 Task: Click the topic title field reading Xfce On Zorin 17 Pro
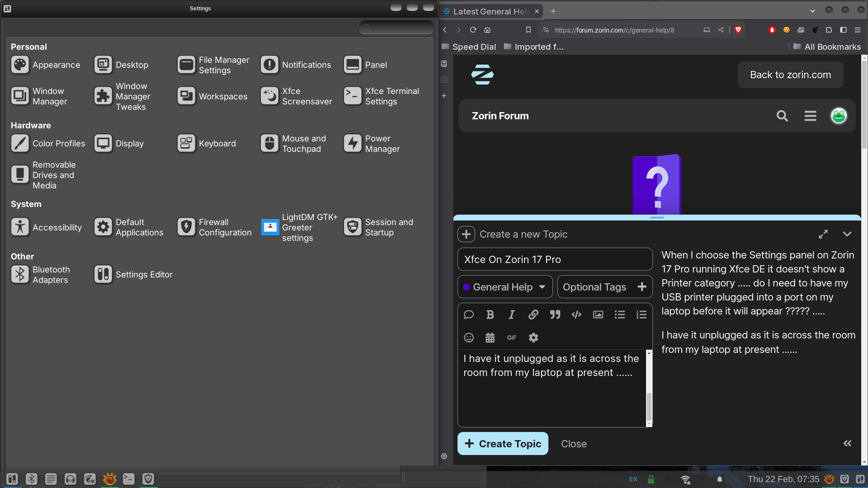555,259
